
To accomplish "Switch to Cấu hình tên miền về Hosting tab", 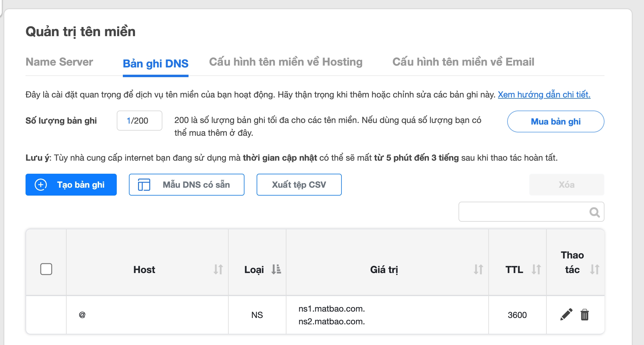I will click(286, 62).
